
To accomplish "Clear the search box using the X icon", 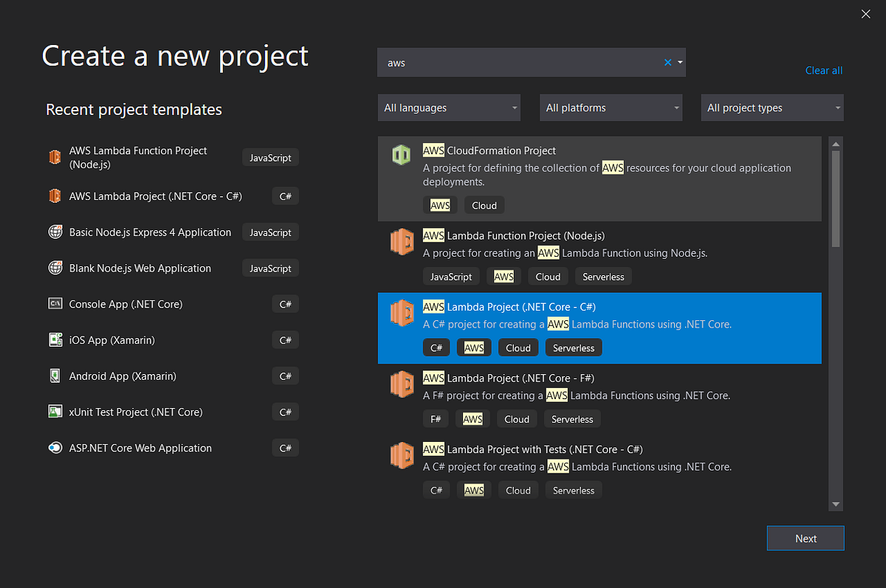I will point(667,62).
